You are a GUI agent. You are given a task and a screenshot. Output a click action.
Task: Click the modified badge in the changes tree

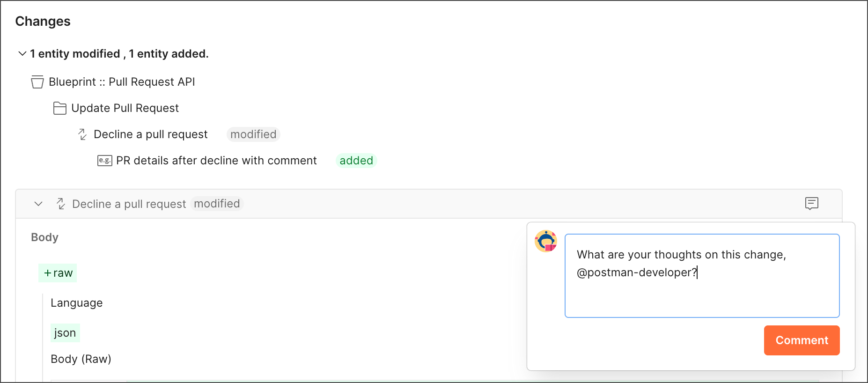point(253,134)
